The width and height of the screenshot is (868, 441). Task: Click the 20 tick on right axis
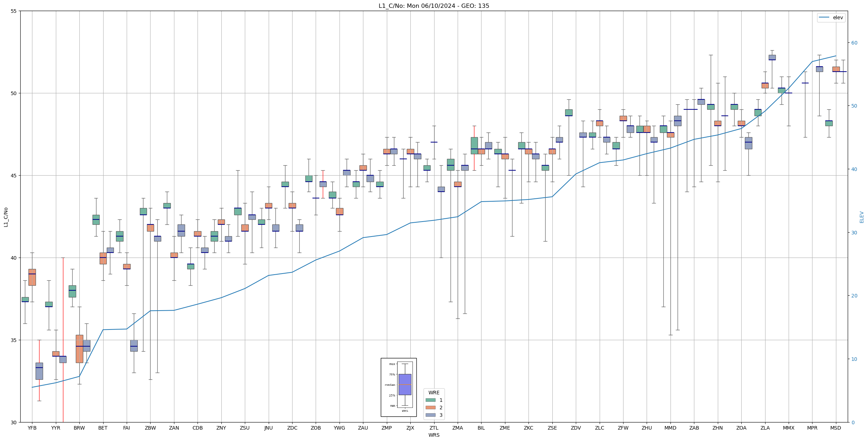pos(854,296)
